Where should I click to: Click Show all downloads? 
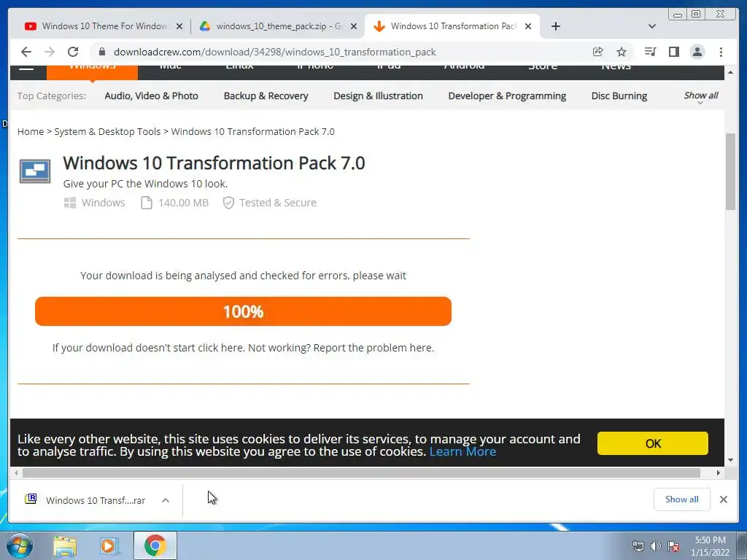tap(682, 499)
